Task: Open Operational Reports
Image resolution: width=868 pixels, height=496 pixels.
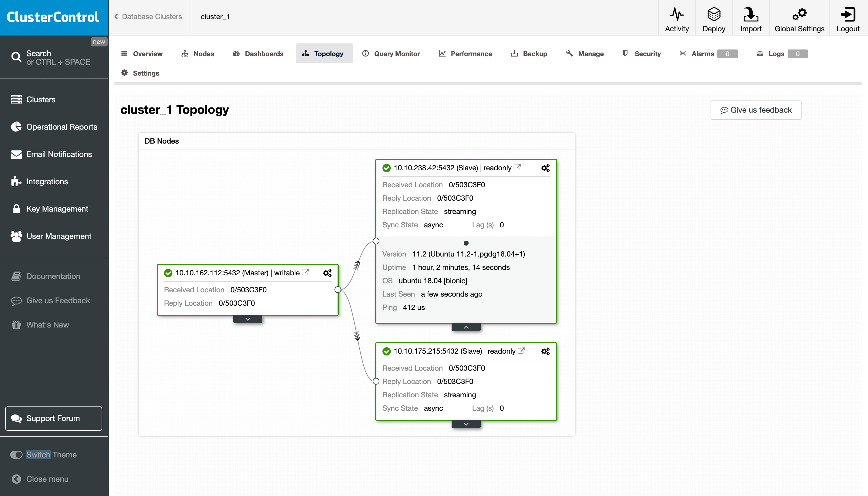Action: coord(54,127)
